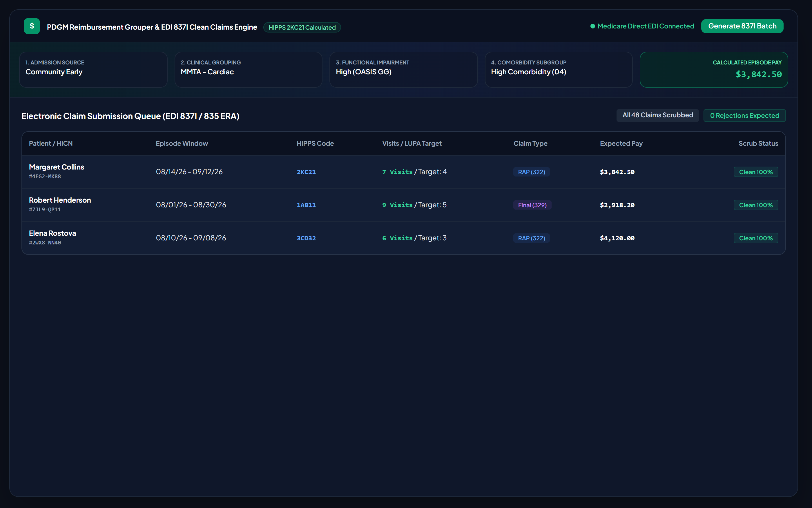Click Clean 100% status for Margaret Collins
Screen dimensions: 812x508
756,172
